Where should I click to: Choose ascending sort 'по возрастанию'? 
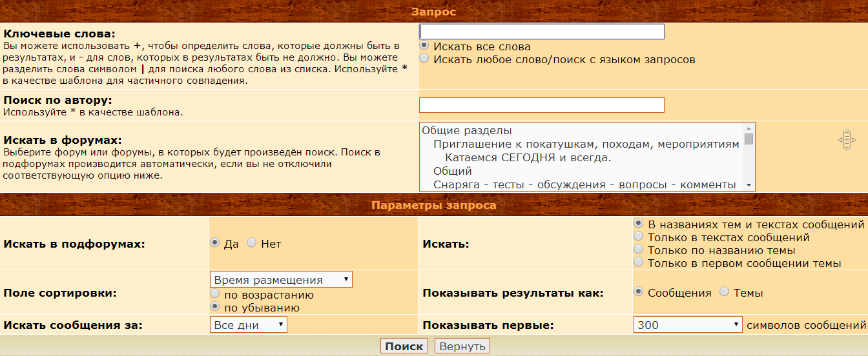[215, 294]
